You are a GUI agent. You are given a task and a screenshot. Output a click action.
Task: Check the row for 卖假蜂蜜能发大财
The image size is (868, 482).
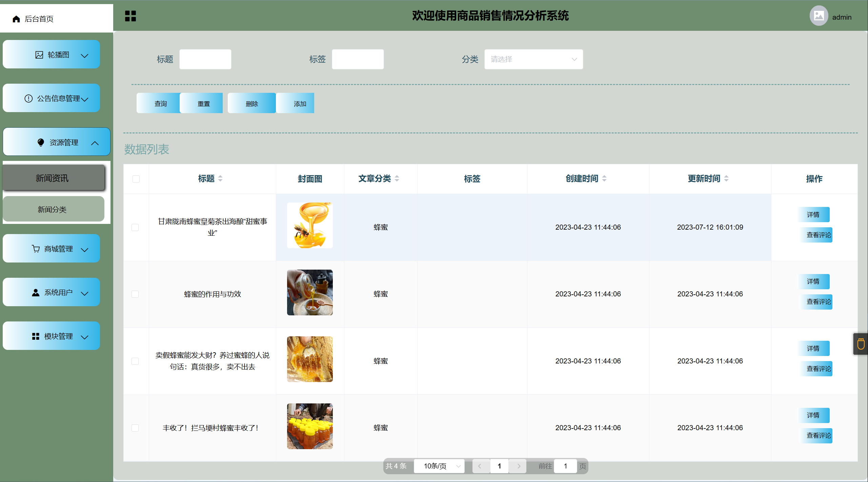click(135, 361)
